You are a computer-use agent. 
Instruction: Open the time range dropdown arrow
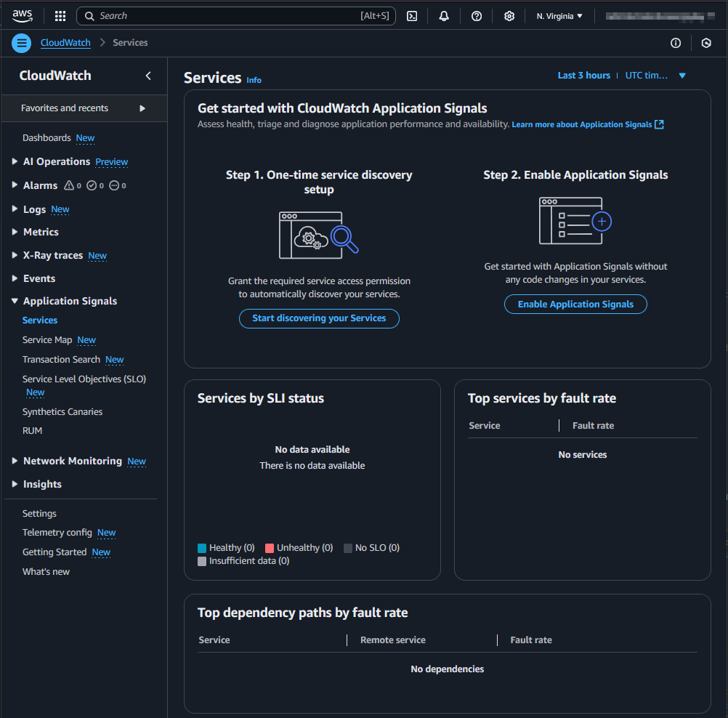pos(682,75)
